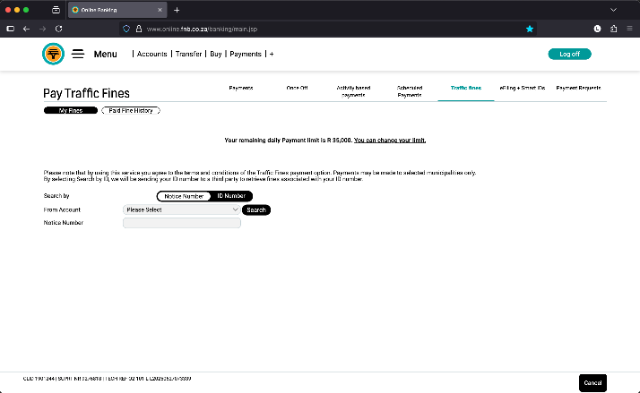Click the Cancel button at bottom right
Viewport: 640px width, 393px height.
pos(593,383)
